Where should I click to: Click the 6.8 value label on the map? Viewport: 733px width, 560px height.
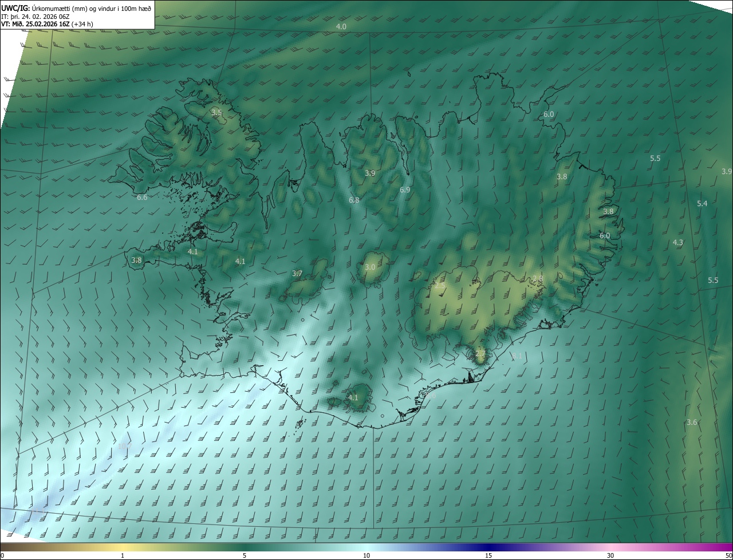[354, 200]
